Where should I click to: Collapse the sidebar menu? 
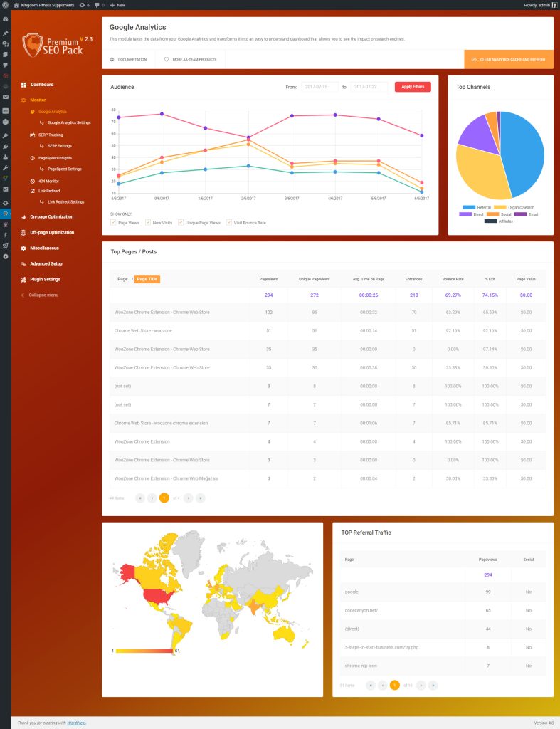click(x=43, y=295)
